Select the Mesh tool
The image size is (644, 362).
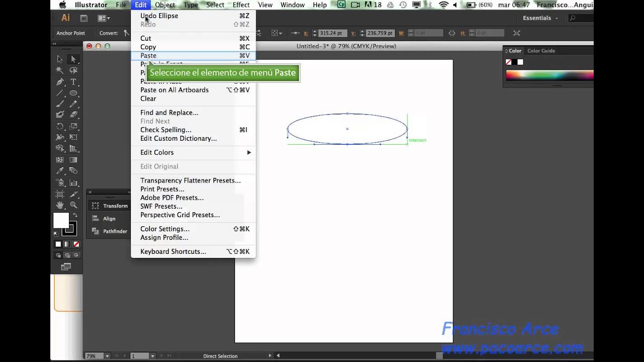tap(60, 160)
